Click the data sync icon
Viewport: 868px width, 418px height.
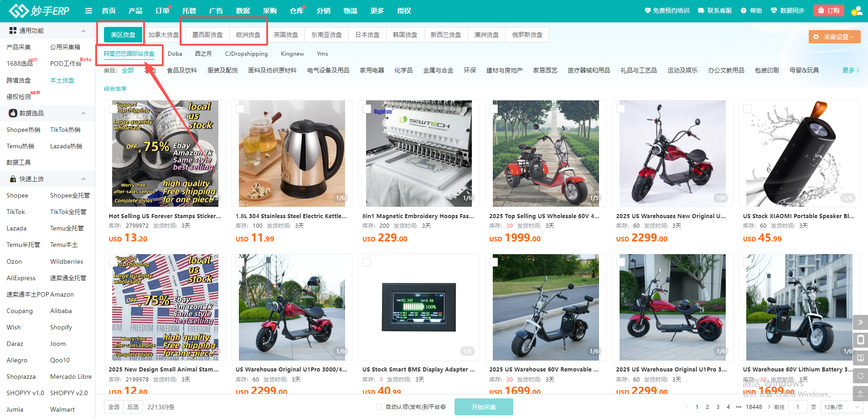[774, 10]
